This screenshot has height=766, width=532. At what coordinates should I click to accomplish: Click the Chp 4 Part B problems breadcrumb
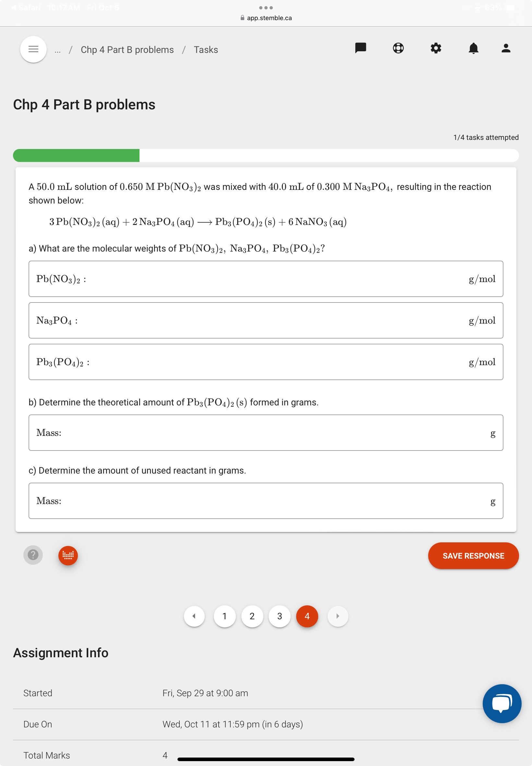click(x=127, y=49)
